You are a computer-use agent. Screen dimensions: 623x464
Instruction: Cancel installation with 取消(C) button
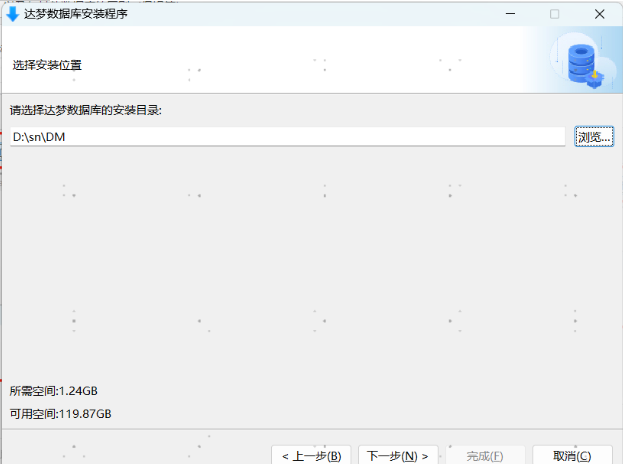[x=572, y=455]
